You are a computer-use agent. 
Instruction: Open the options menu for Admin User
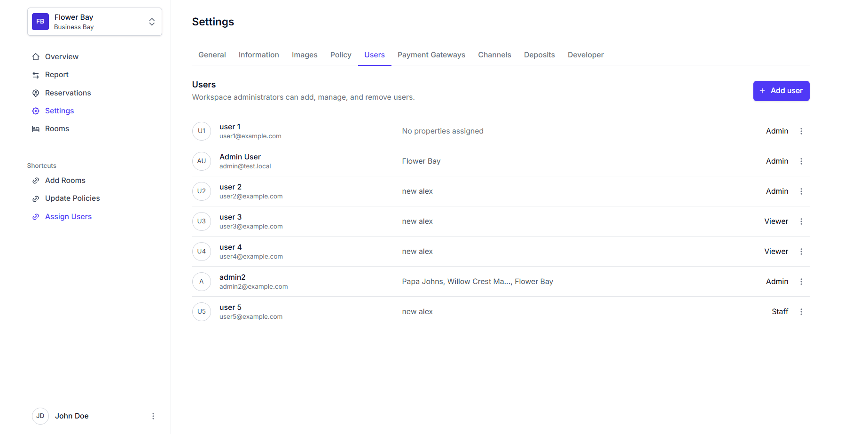tap(801, 161)
